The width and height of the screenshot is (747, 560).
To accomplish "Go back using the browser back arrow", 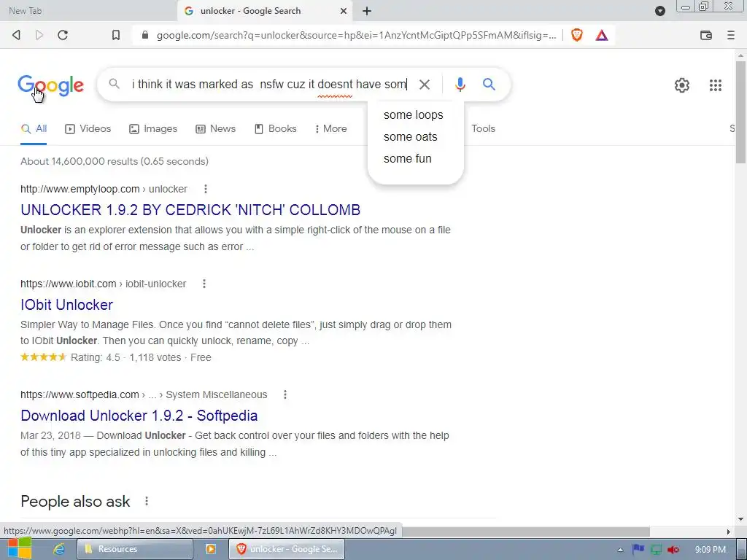I will [x=16, y=35].
